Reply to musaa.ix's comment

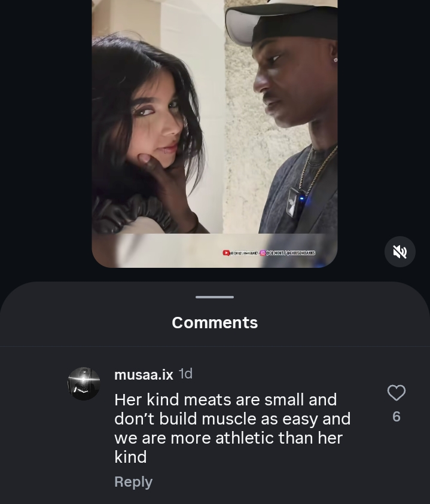[x=133, y=482]
